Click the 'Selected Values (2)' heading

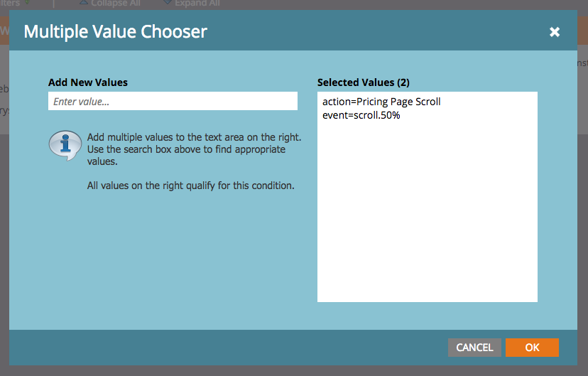(364, 82)
